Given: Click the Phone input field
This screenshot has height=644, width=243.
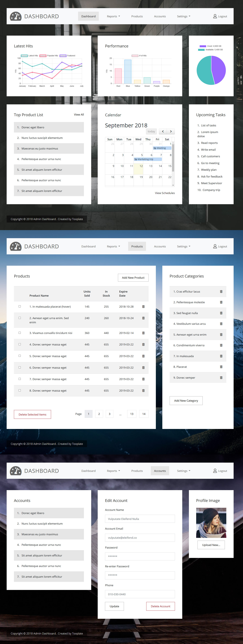Looking at the screenshot, I should pos(140,594).
